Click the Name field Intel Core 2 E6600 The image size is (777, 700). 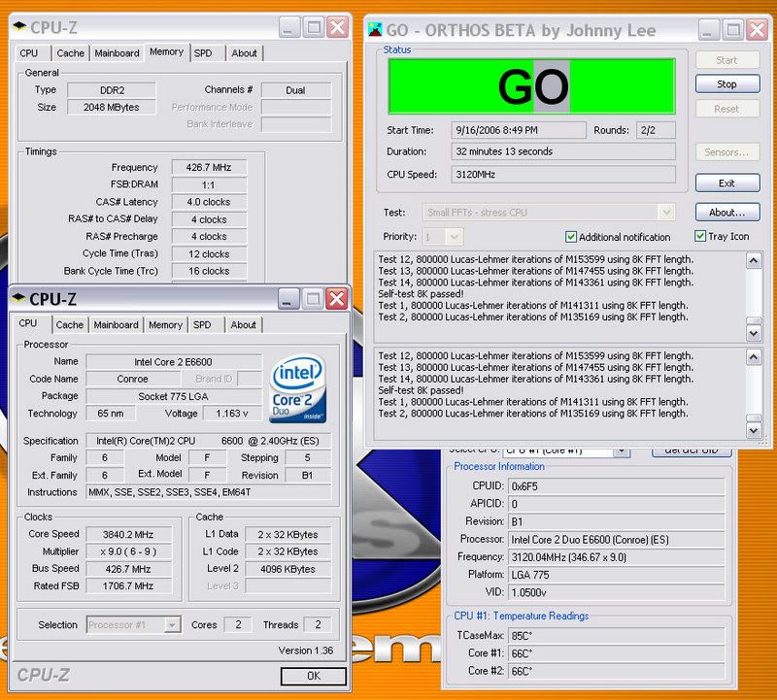(x=174, y=362)
